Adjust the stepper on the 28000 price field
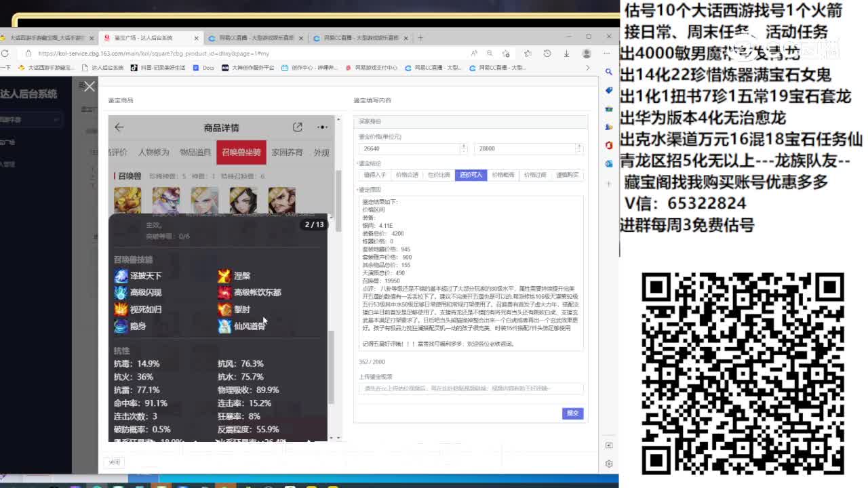This screenshot has width=868, height=488. [578, 148]
